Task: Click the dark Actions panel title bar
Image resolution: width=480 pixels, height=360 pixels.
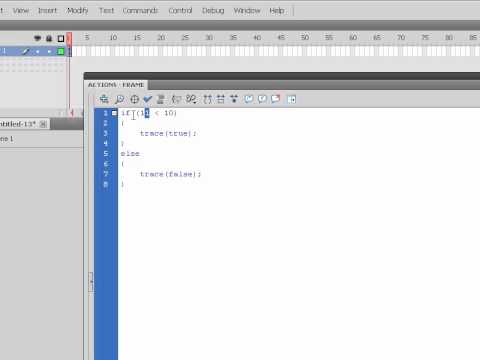Action: pos(282,76)
